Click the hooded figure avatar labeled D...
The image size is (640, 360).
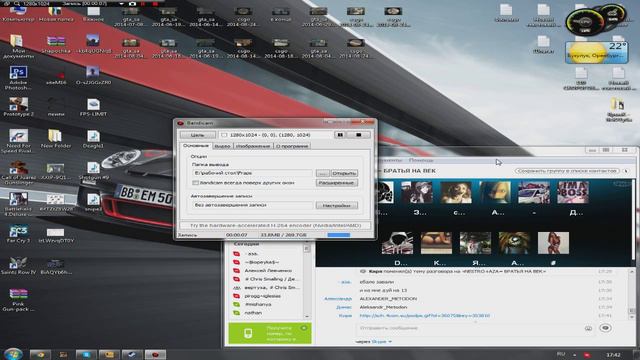(x=397, y=243)
